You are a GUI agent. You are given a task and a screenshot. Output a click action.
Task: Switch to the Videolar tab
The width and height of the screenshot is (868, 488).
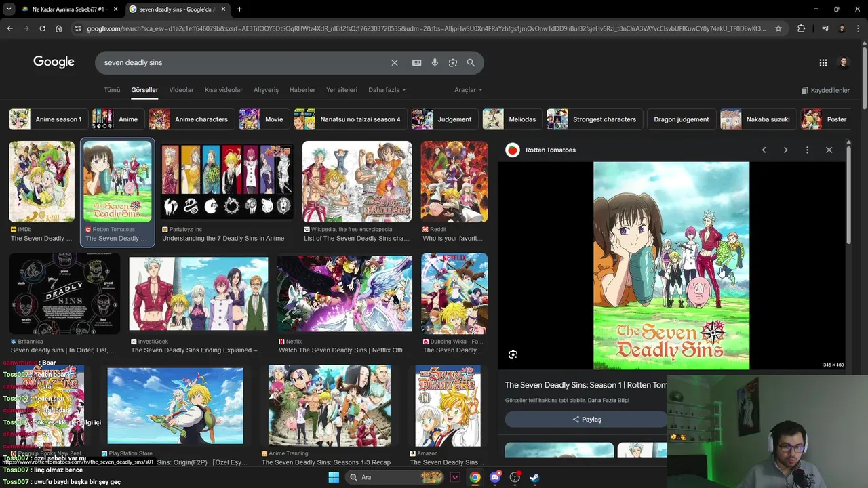click(181, 90)
